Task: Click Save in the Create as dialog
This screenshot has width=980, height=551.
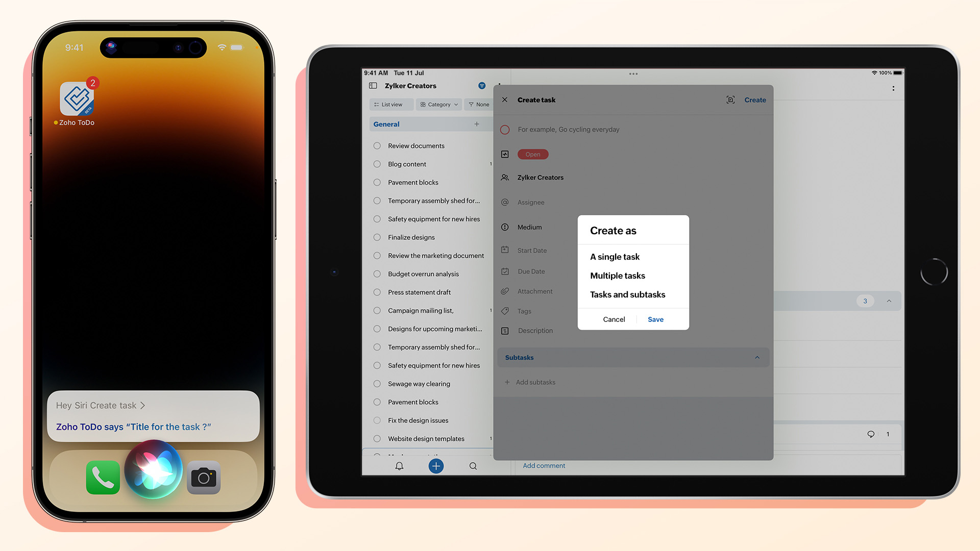Action: pyautogui.click(x=655, y=319)
